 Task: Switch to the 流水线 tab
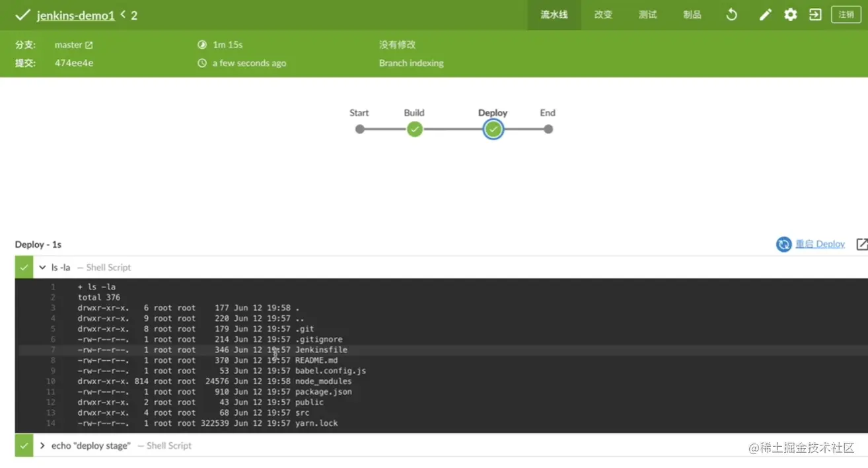point(554,15)
